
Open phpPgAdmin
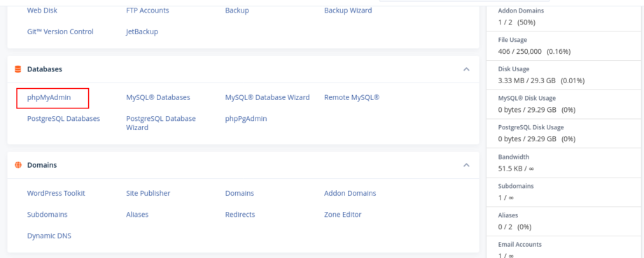[246, 119]
